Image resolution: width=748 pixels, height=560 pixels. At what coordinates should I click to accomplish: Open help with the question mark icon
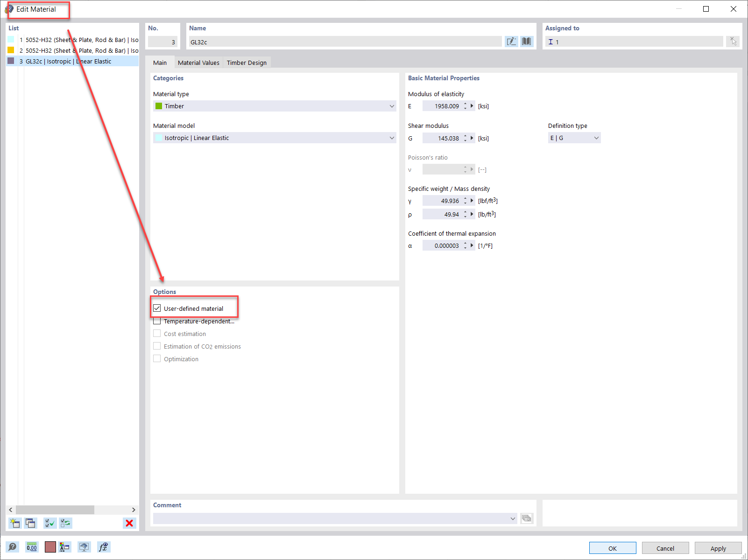point(13,547)
